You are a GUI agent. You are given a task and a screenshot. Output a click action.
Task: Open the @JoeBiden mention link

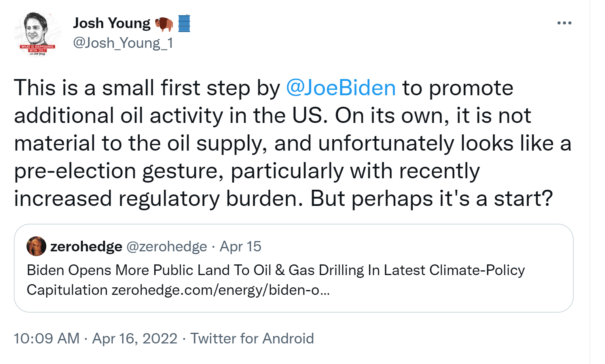341,88
